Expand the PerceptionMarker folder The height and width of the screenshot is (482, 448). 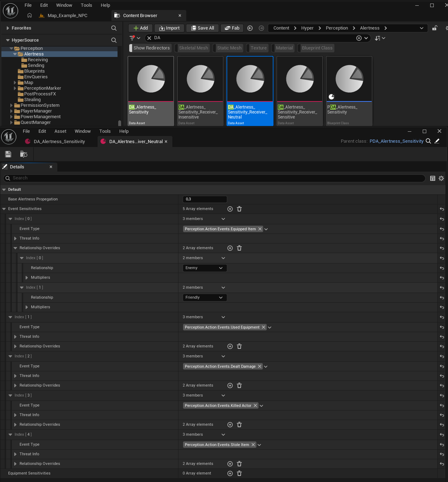15,88
